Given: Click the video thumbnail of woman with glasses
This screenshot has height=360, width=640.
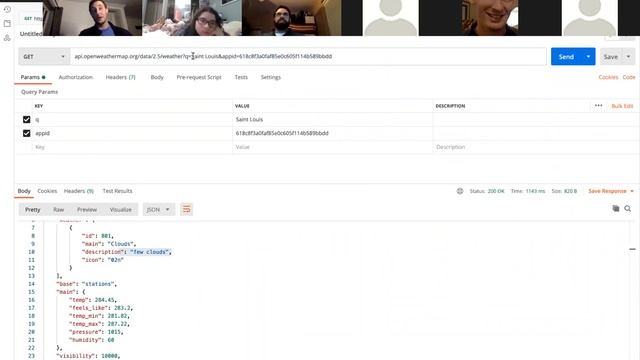Looking at the screenshot, I should click(192, 18).
